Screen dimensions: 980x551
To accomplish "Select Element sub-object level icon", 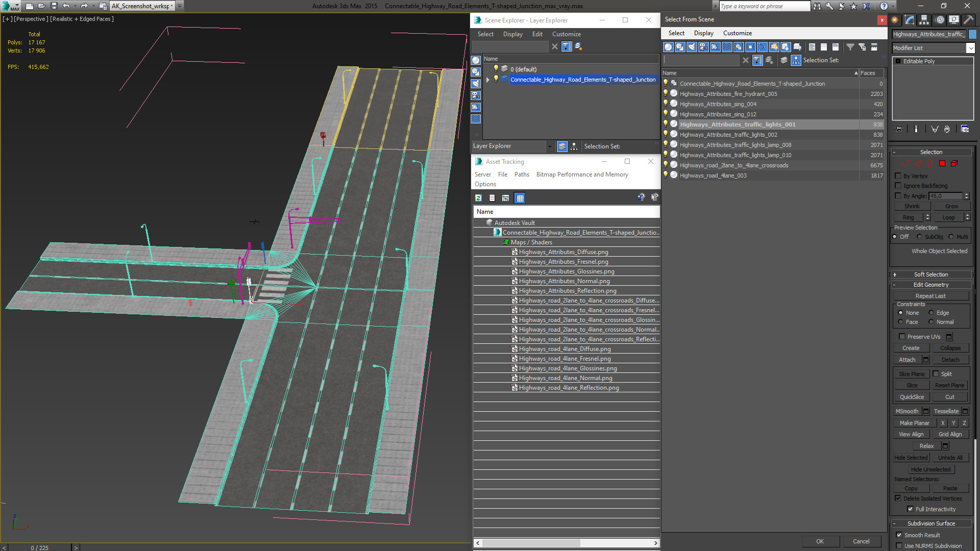I will (954, 164).
